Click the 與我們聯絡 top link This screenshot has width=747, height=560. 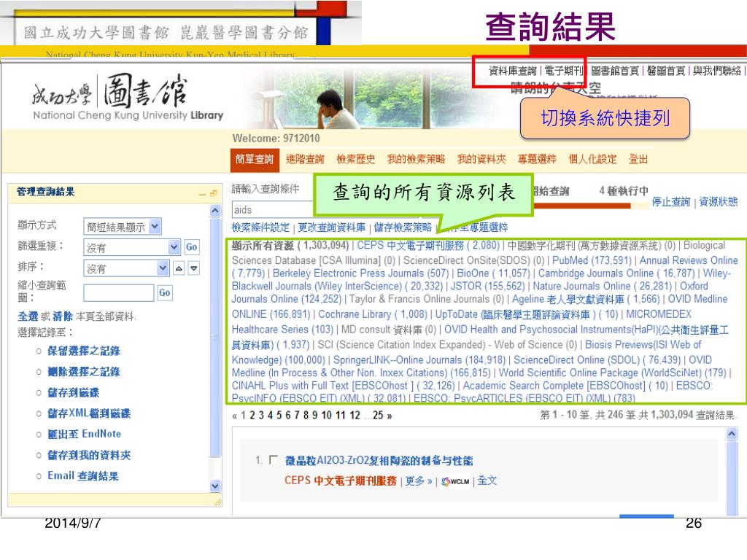pos(717,71)
